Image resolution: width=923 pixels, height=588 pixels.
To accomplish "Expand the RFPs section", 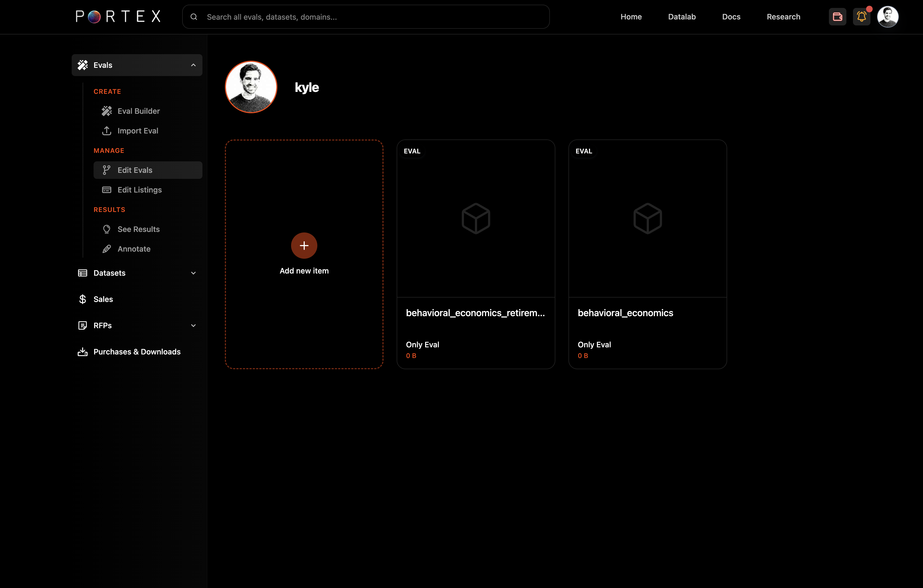I will (193, 325).
